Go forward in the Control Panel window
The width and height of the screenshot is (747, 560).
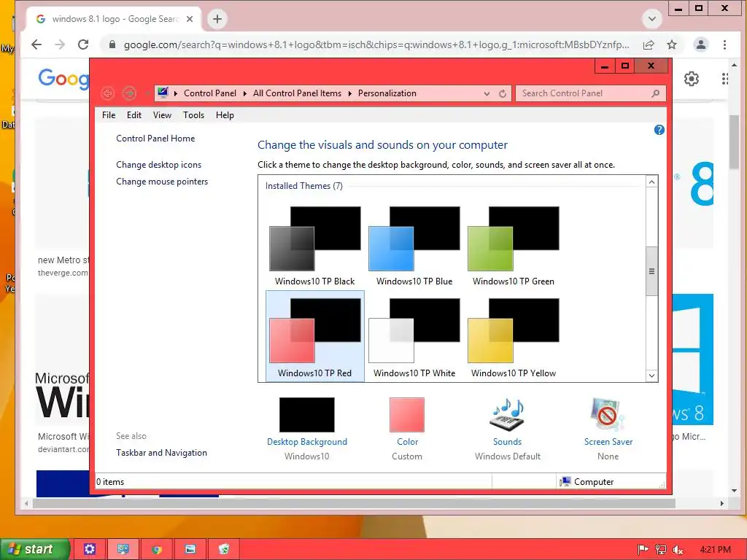[129, 93]
